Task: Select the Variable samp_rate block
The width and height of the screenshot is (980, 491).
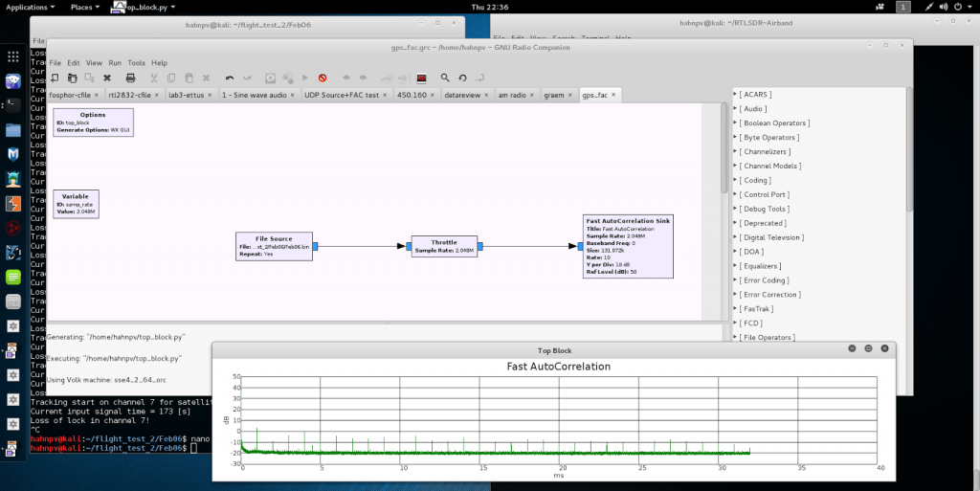Action: pos(76,204)
